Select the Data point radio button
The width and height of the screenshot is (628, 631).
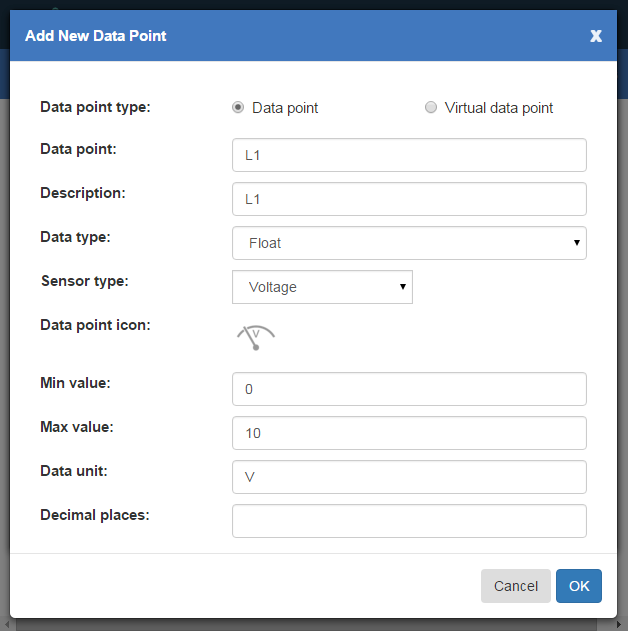pos(238,108)
